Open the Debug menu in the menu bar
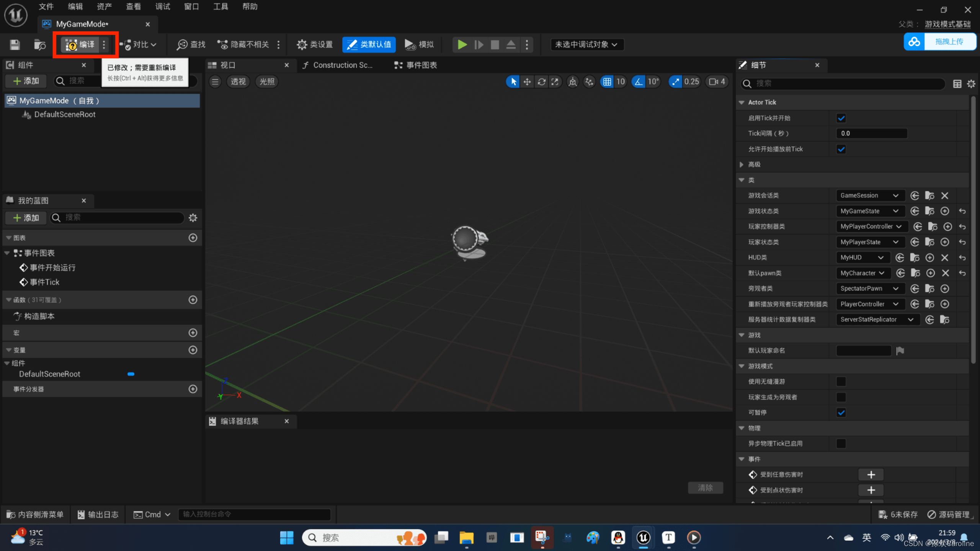980x551 pixels. [163, 7]
